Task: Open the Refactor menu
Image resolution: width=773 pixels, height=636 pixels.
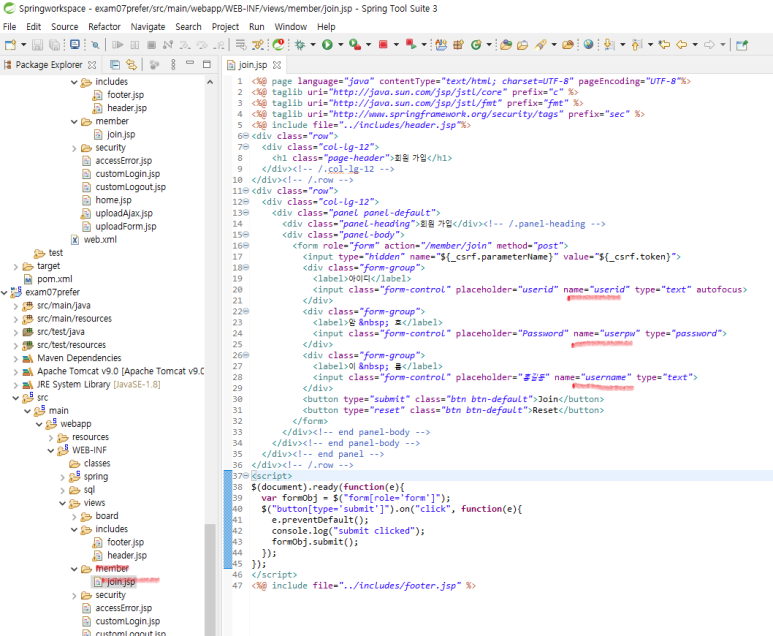Action: 104,27
